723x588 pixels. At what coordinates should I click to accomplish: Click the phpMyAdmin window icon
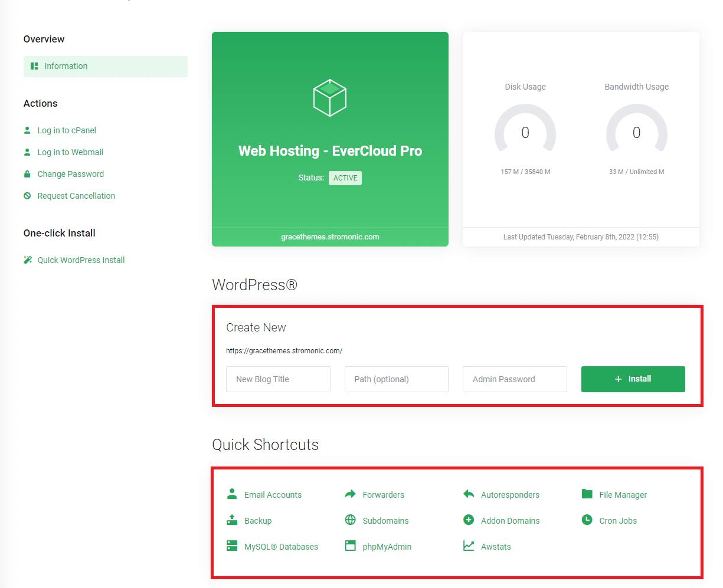click(x=351, y=546)
